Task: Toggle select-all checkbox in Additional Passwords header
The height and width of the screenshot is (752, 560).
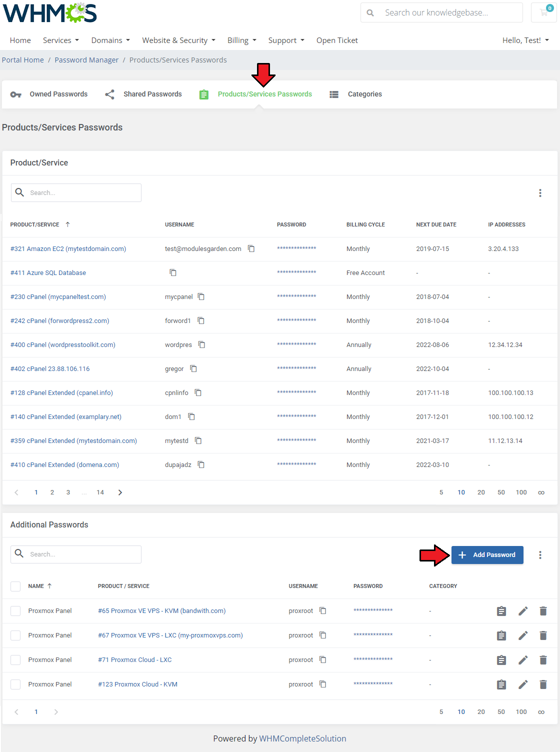Action: [15, 586]
